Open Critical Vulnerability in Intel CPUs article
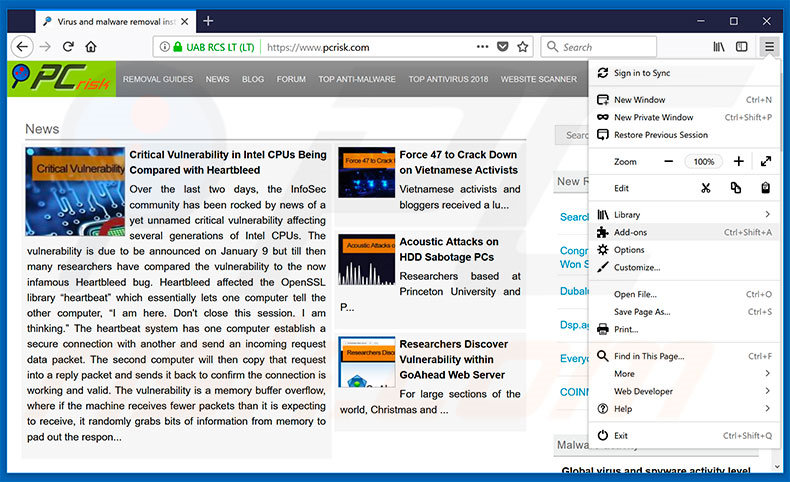 pyautogui.click(x=228, y=162)
